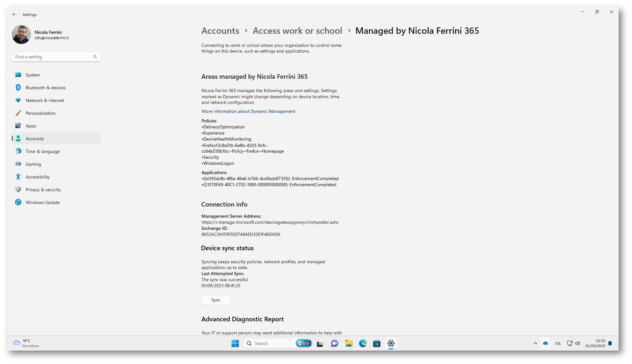The height and width of the screenshot is (364, 632).
Task: Open volume speaker tray icon
Action: point(577,343)
